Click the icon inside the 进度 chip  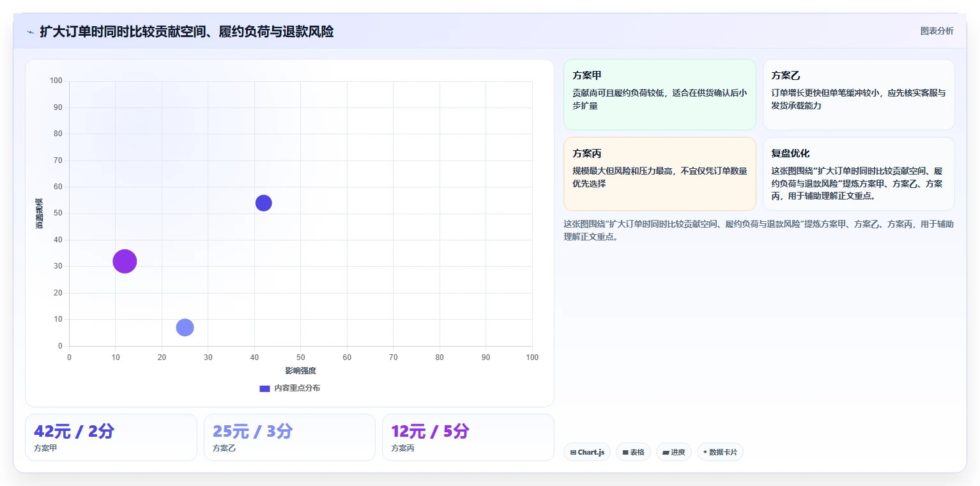666,453
